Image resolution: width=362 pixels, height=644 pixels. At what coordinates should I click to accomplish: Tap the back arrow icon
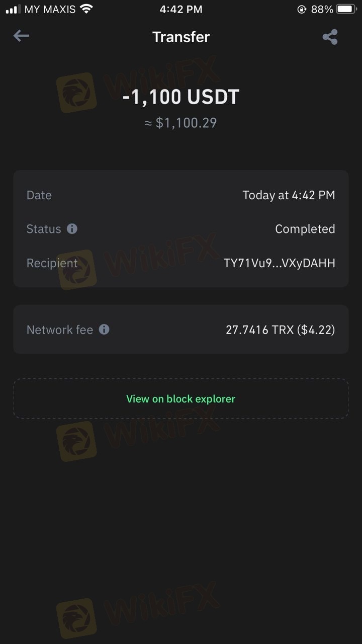[21, 36]
